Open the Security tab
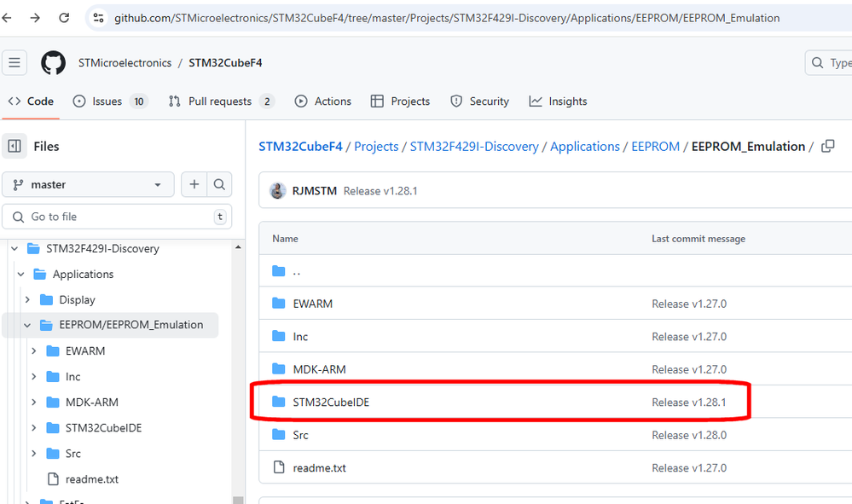This screenshot has width=852, height=504. pos(480,101)
